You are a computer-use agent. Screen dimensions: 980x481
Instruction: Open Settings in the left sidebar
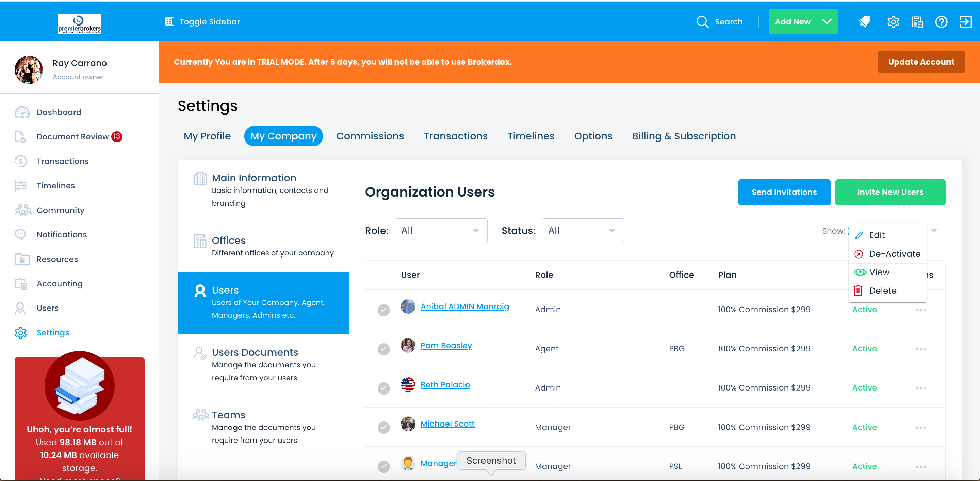pos(52,333)
